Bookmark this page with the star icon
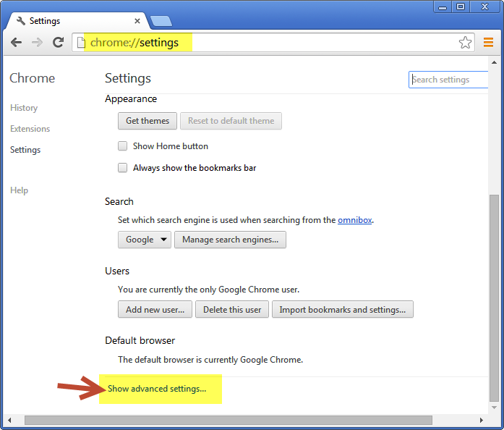 point(465,43)
